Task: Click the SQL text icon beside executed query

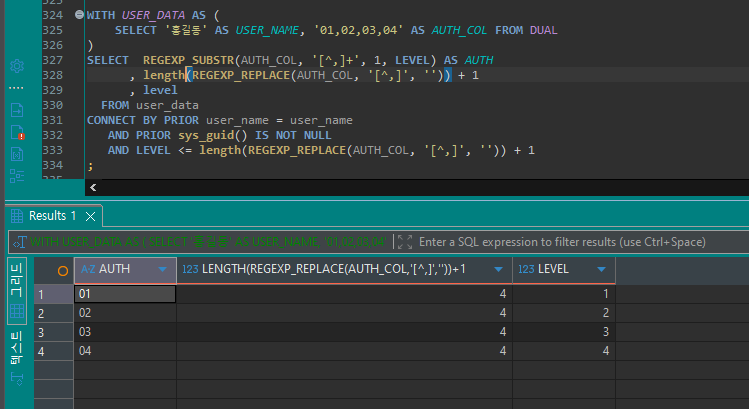Action: click(20, 242)
